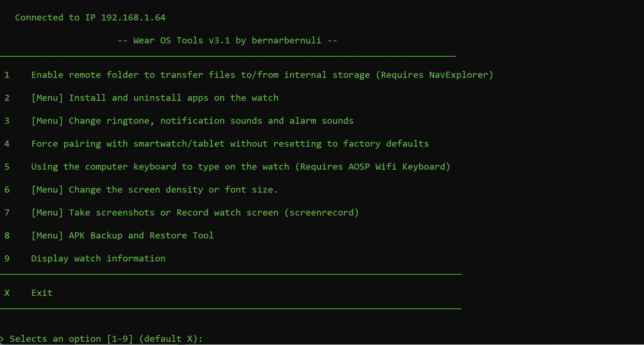
Task: Choose Change the screen density entry
Action: point(155,190)
